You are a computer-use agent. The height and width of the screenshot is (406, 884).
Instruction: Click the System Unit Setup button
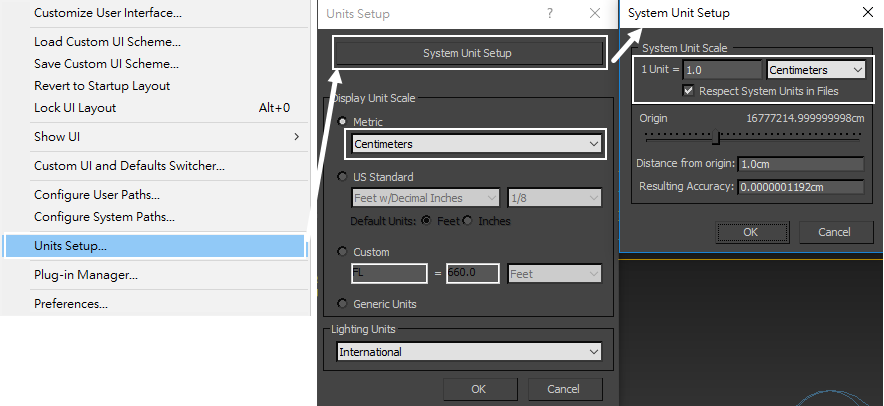[467, 53]
